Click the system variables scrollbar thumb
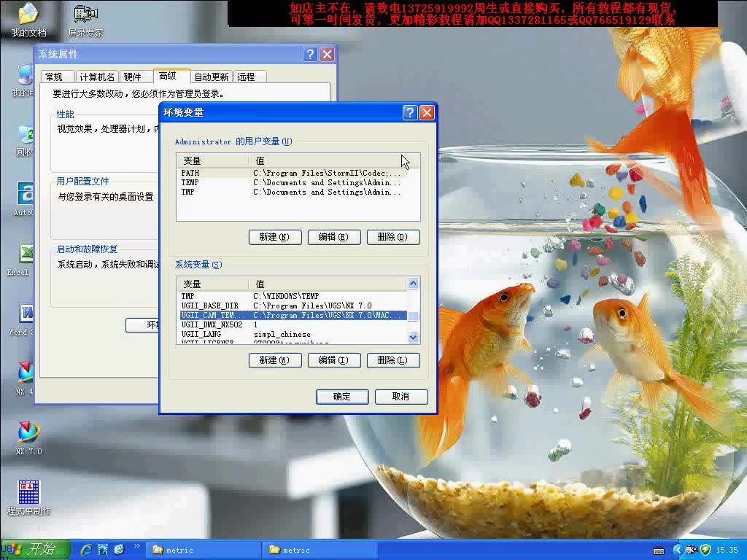747x560 pixels. 413,316
